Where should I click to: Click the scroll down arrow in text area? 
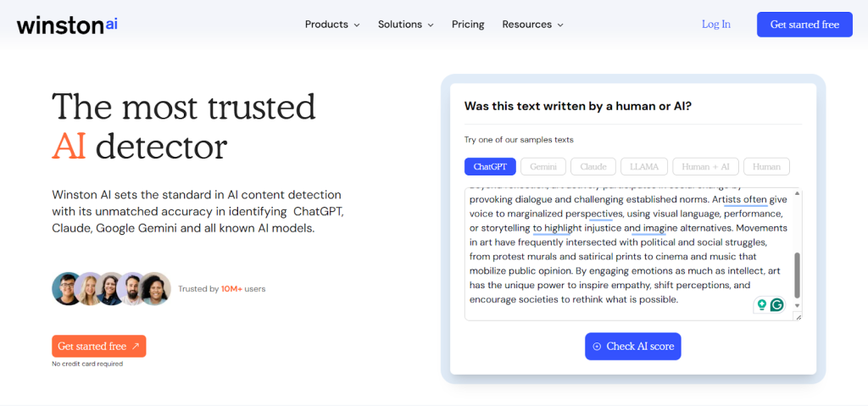pos(797,305)
